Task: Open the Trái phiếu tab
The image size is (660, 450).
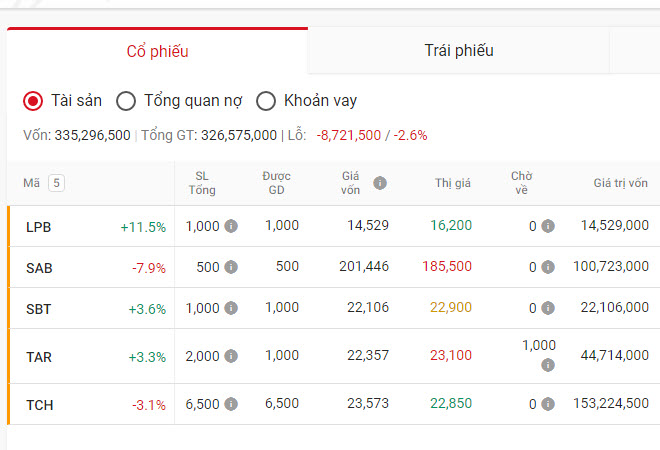Action: [x=458, y=51]
